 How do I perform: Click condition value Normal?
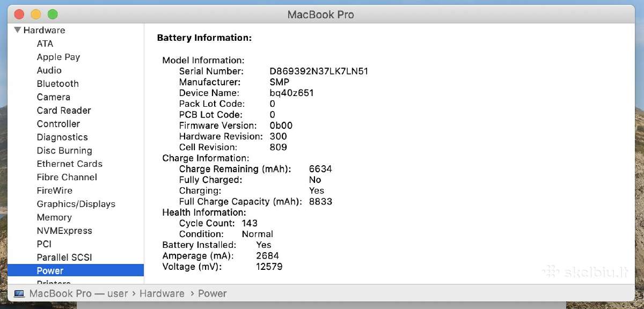coord(257,234)
